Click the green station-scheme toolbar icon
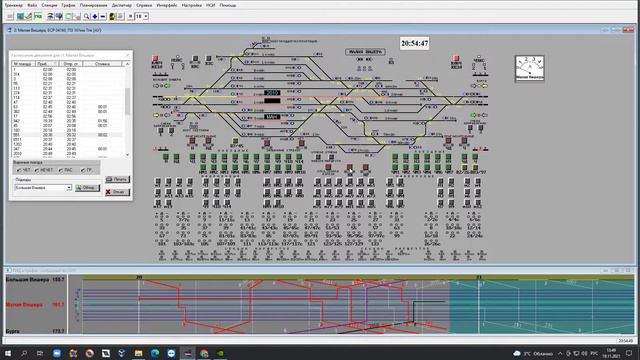The image size is (640, 360). point(20,16)
